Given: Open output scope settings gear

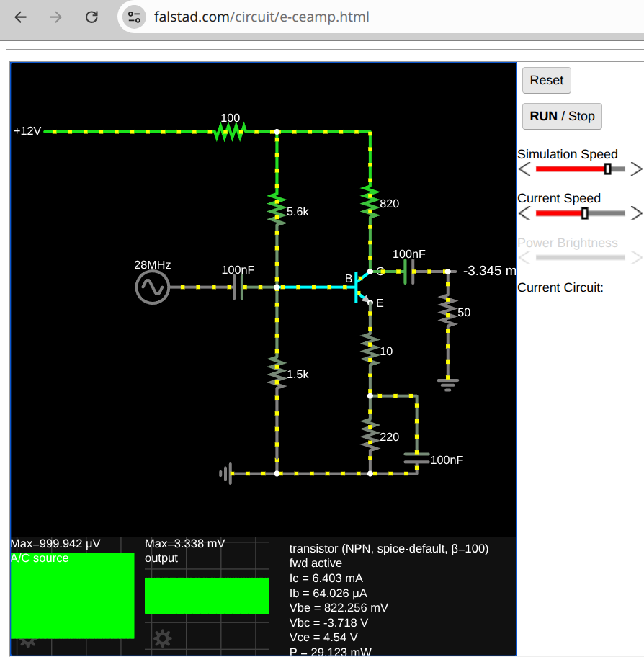Looking at the screenshot, I should tap(163, 638).
